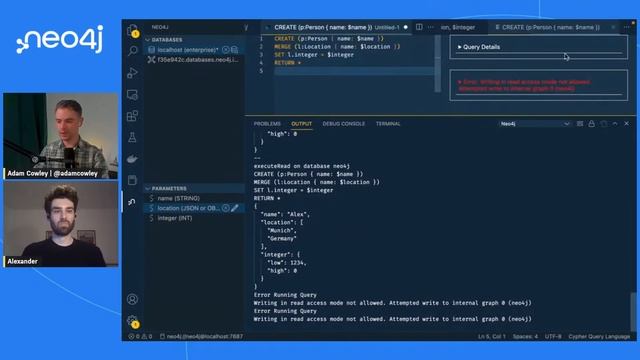Open right editor group more actions
This screenshot has width=640, height=360.
pyautogui.click(x=627, y=27)
